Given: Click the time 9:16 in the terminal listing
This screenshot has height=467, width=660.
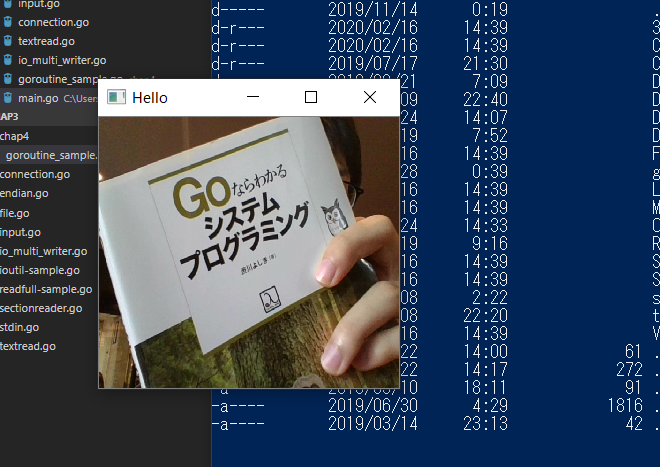Looking at the screenshot, I should [x=490, y=243].
